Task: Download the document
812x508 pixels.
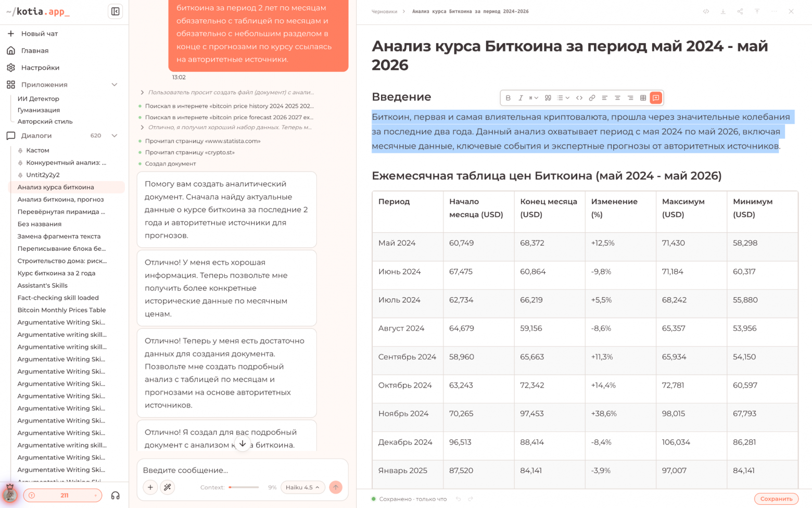Action: click(723, 11)
